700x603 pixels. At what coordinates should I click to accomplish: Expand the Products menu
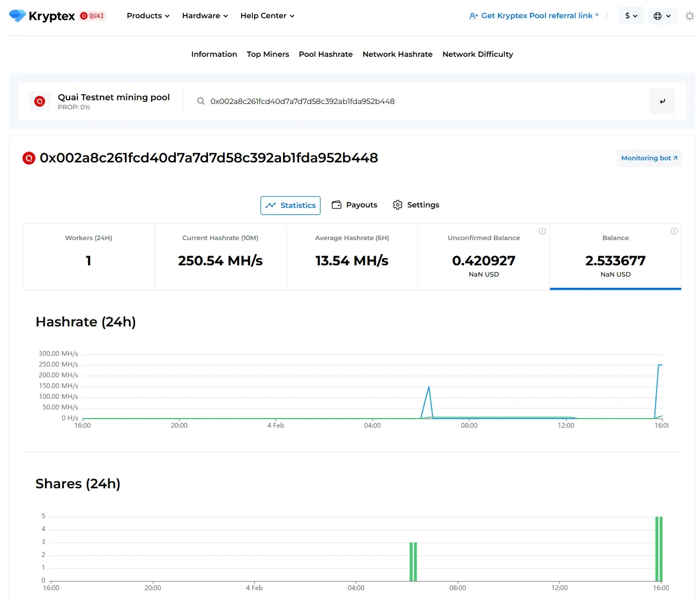[148, 16]
